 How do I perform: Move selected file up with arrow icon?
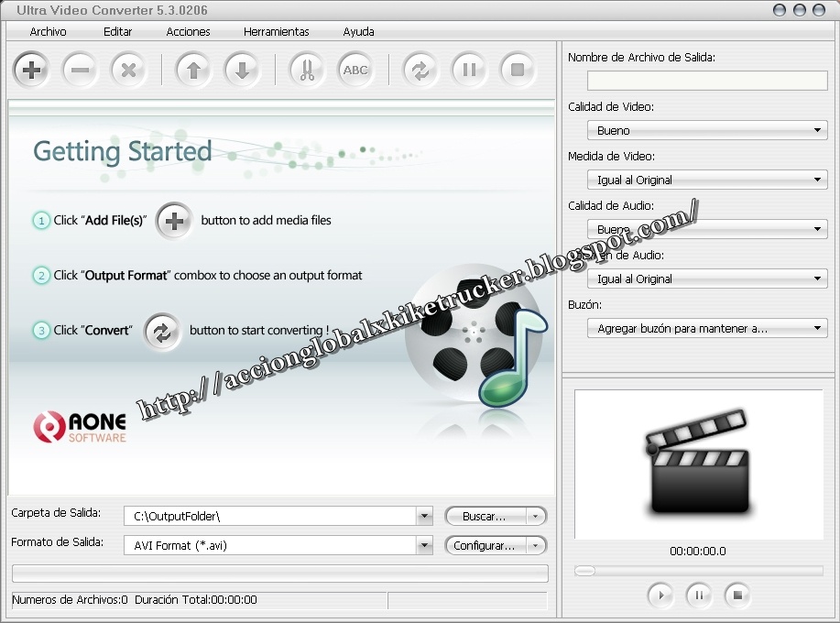(x=193, y=70)
